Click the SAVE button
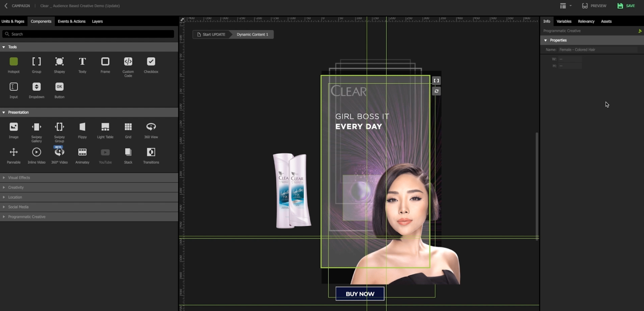 (626, 6)
